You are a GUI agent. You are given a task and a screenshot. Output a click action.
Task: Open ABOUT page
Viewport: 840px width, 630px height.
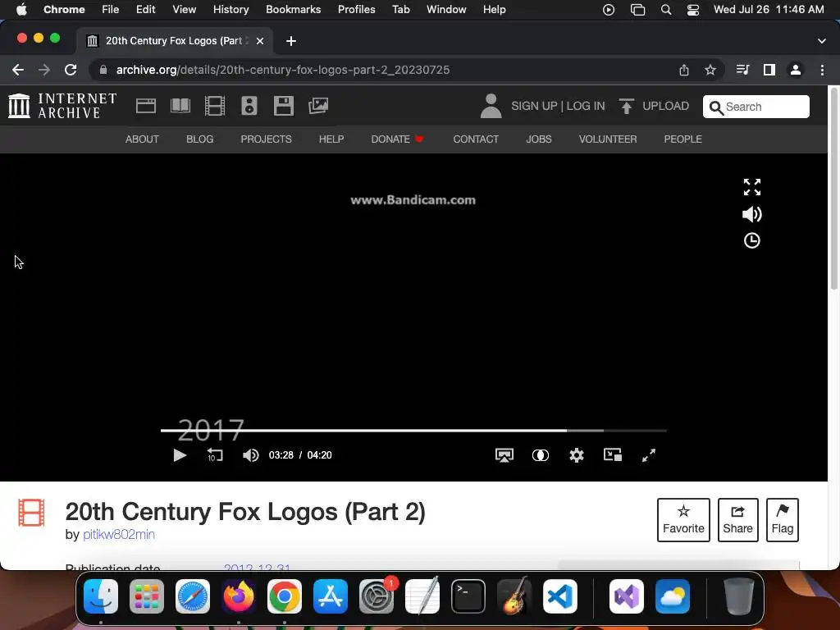(x=142, y=139)
